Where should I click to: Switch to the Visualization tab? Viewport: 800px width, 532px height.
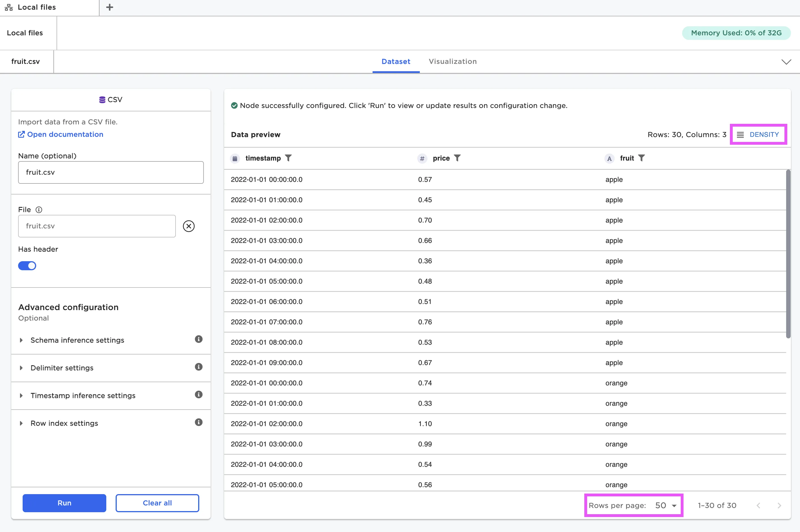(453, 61)
